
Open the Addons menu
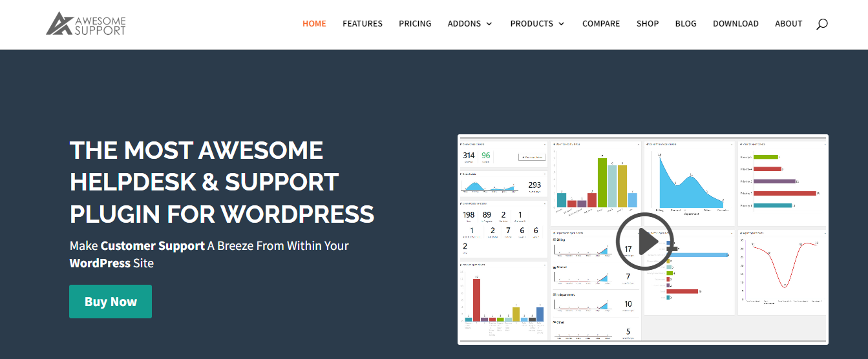pos(464,24)
